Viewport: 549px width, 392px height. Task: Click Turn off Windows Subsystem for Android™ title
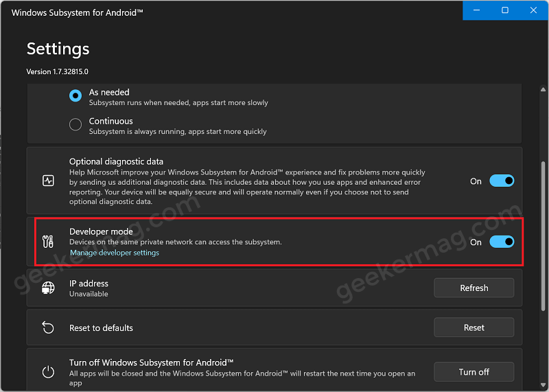click(x=151, y=362)
